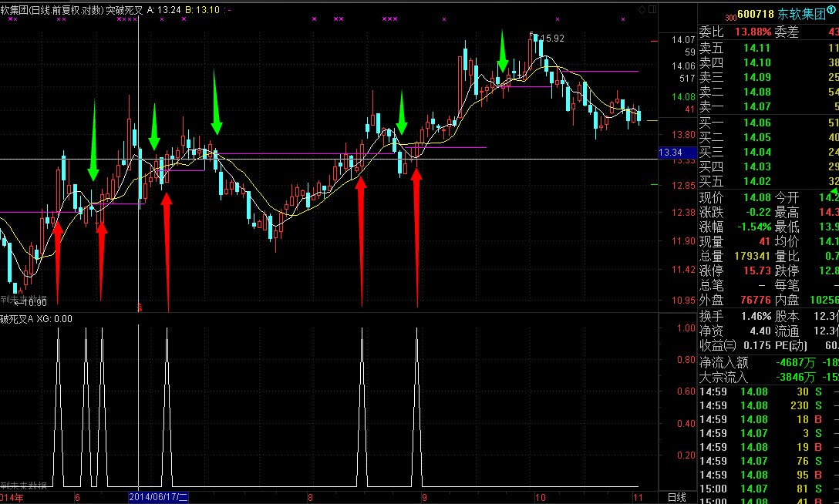Screen dimensions: 839x504
Task: Click the red S marker on the chart
Action: [x=140, y=307]
